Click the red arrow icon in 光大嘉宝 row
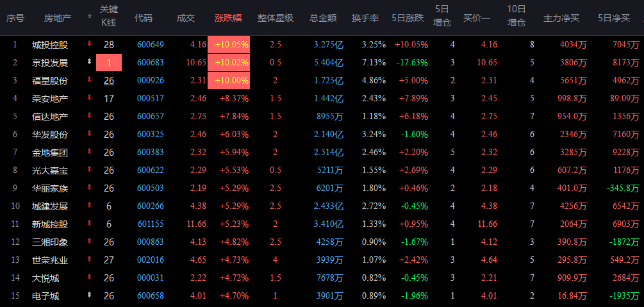This screenshot has width=644, height=307. (90, 170)
